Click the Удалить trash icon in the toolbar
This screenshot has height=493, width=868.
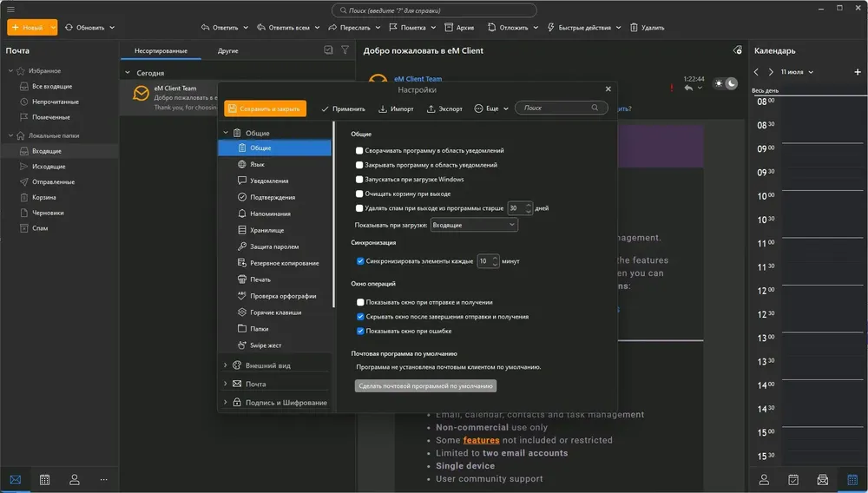coord(634,27)
